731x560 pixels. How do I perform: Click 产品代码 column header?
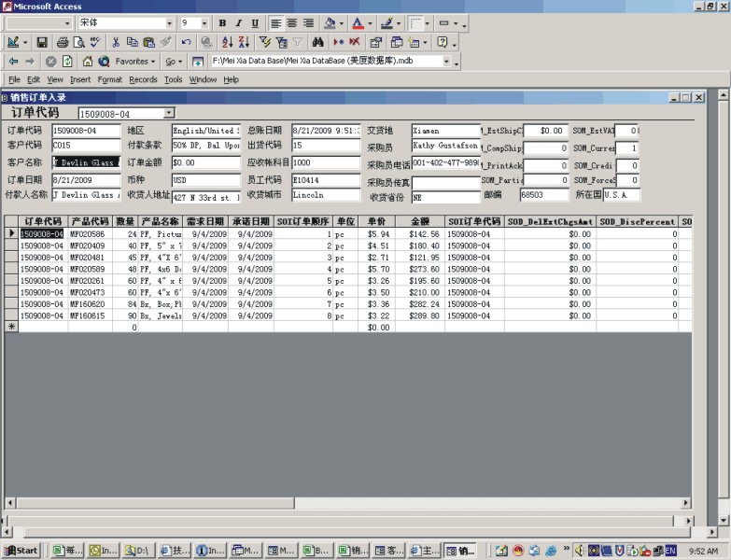click(x=90, y=221)
